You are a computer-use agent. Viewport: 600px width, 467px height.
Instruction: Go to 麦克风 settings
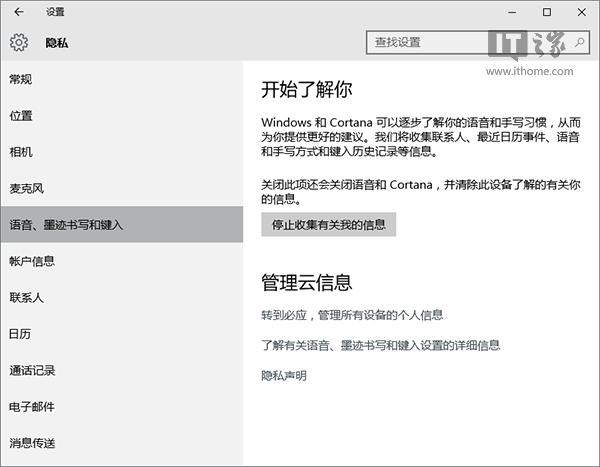(27, 188)
